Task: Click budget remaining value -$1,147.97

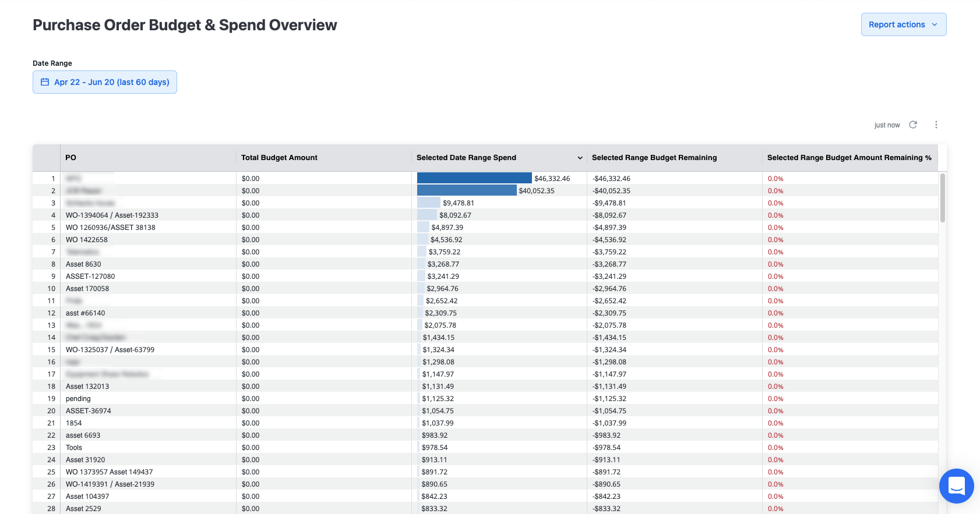Action: click(x=609, y=374)
